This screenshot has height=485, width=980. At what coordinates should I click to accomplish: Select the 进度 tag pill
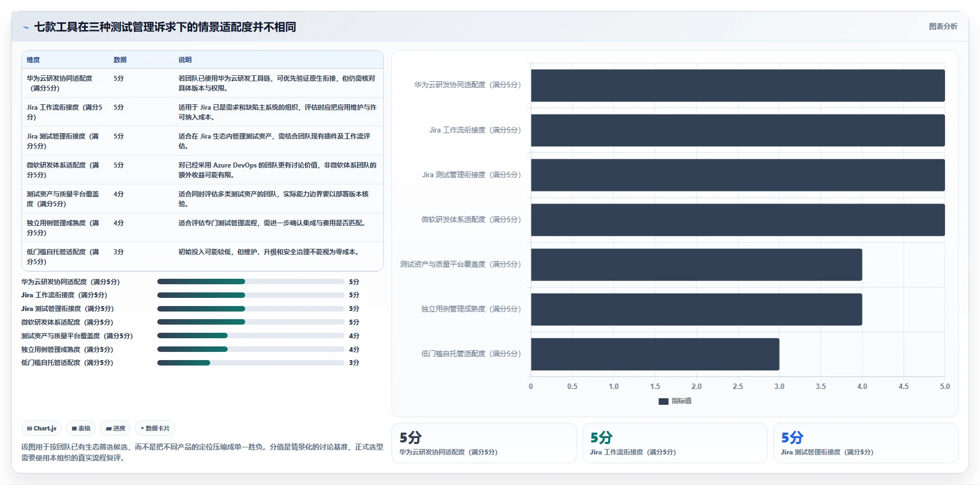pos(115,428)
